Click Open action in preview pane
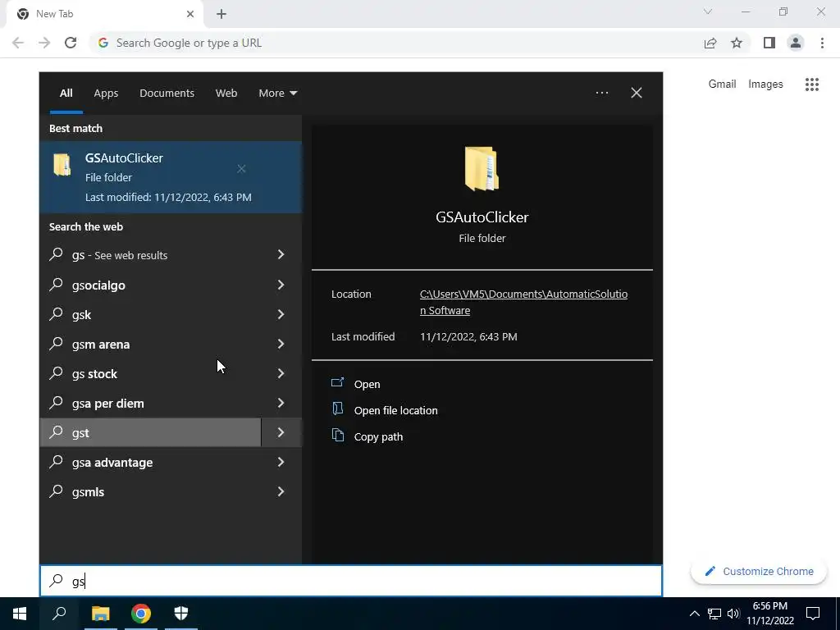 [x=367, y=384]
